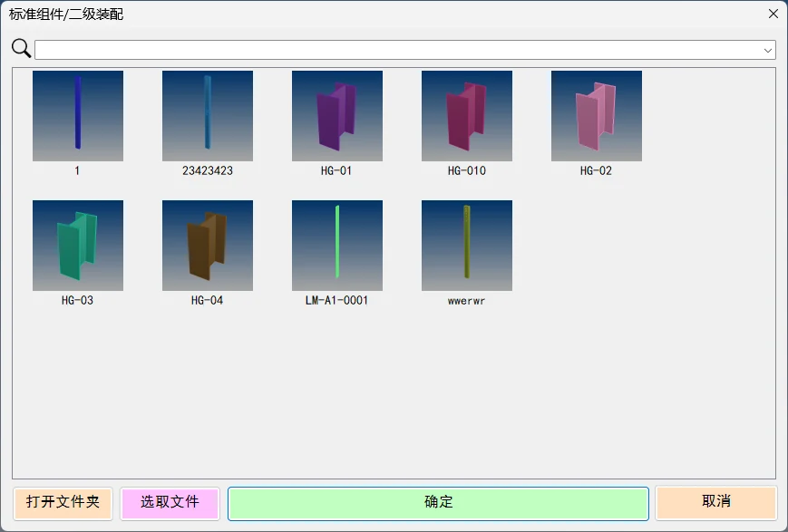Click the label text 23423423
This screenshot has height=532, width=788.
(x=208, y=170)
